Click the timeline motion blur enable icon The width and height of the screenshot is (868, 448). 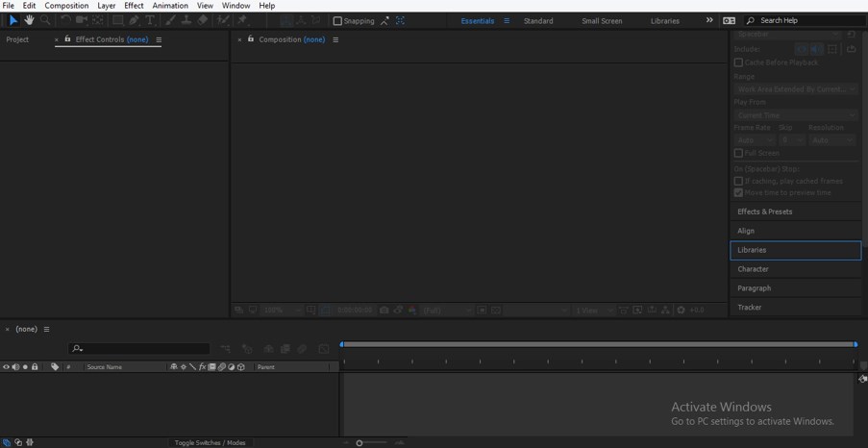302,349
